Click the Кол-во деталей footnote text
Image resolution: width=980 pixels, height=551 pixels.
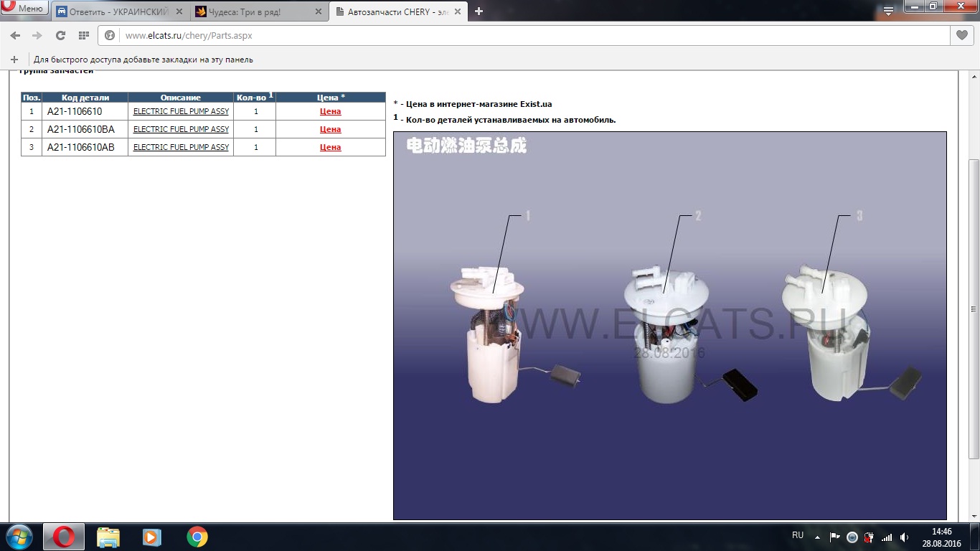504,119
